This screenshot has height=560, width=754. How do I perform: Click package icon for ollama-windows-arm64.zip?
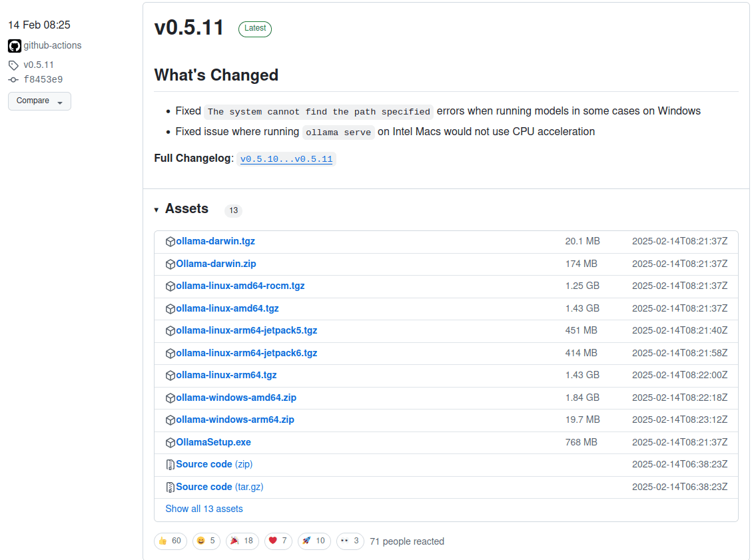click(171, 421)
